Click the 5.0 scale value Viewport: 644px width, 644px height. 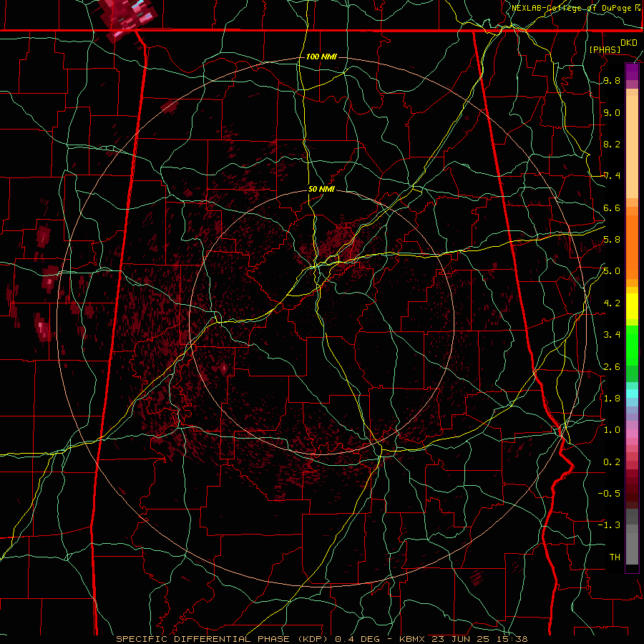612,271
